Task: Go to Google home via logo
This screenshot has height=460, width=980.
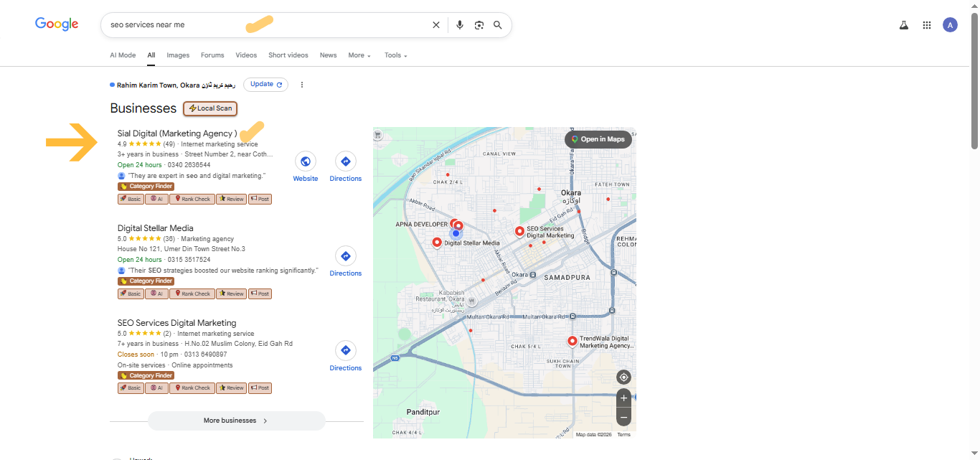Action: [x=57, y=24]
